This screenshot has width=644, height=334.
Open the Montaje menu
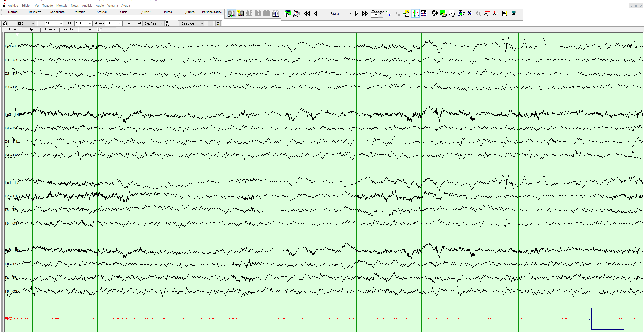tap(62, 6)
